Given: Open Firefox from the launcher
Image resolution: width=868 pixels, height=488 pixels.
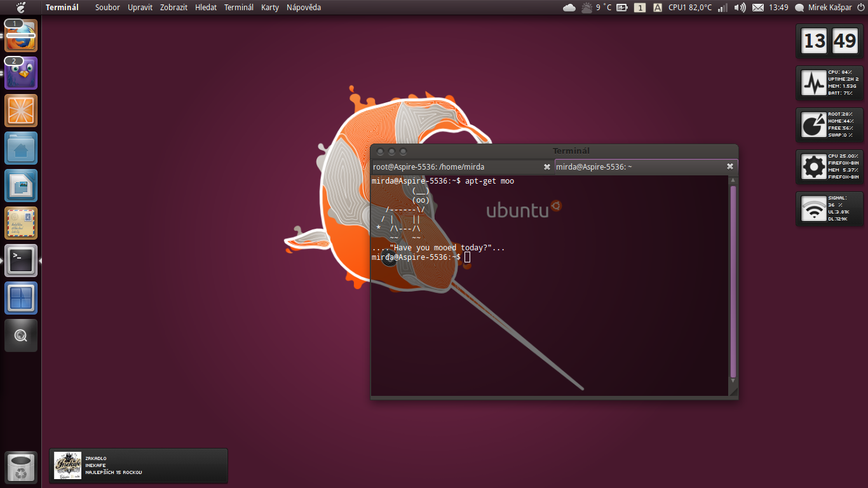Looking at the screenshot, I should point(21,36).
